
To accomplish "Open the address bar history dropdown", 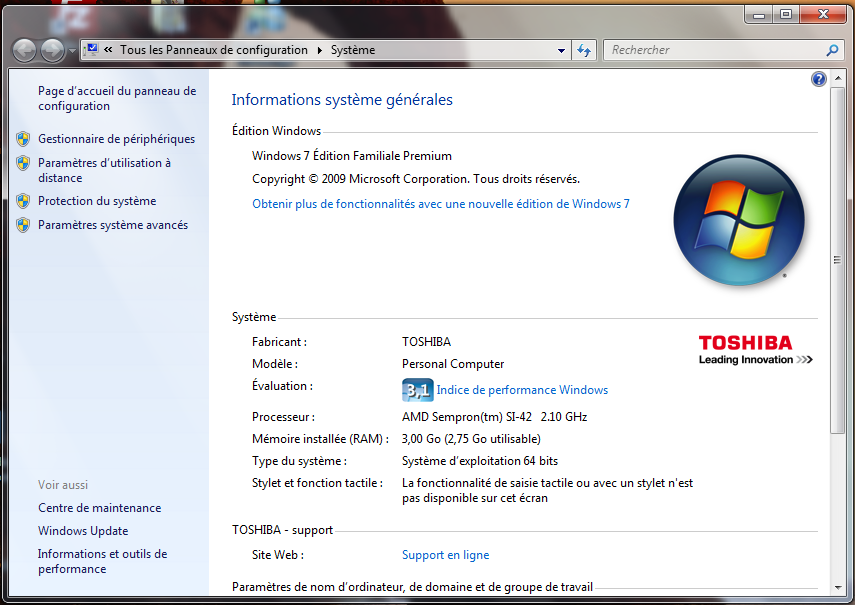I will [561, 51].
